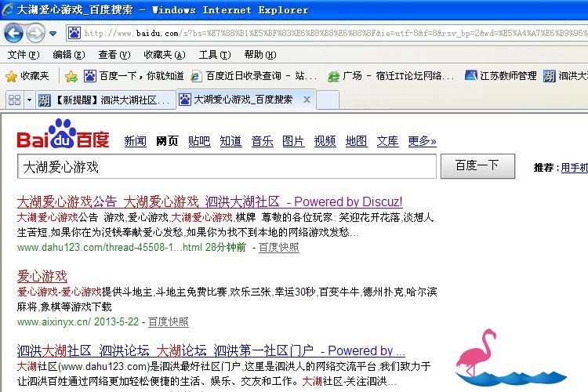Open the 爱心游戏 result title

click(x=42, y=277)
